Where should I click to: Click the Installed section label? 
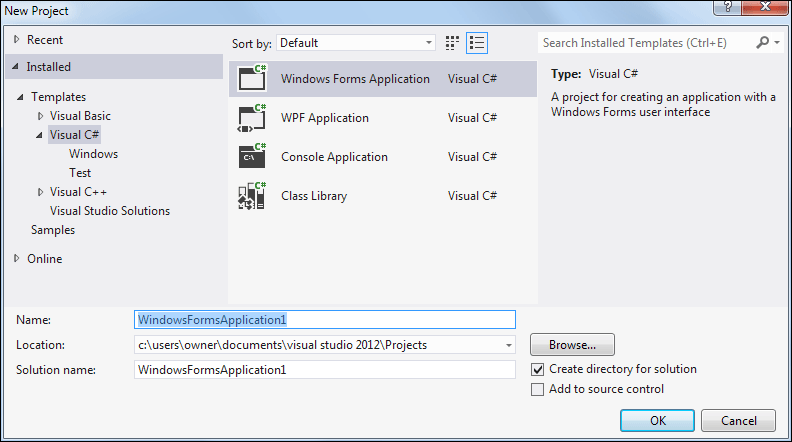tap(48, 67)
